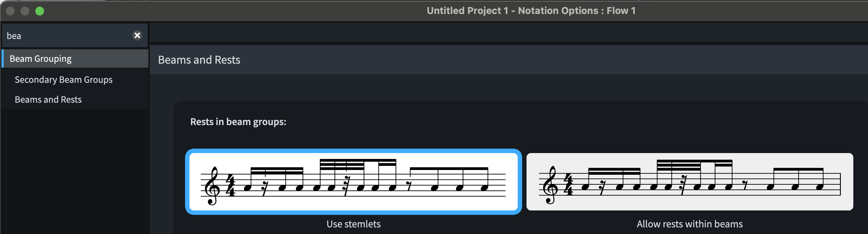Click the green zoom window button

(40, 11)
